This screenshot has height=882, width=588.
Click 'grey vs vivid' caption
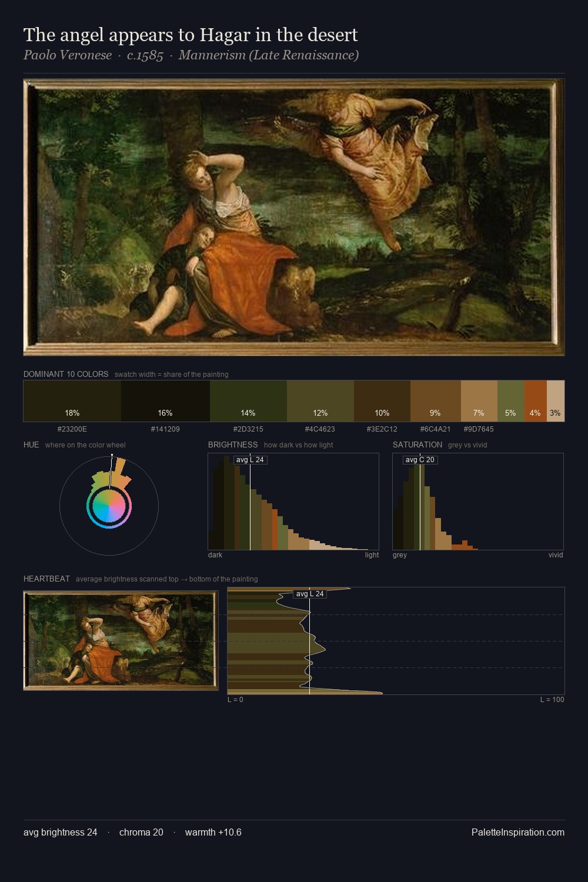click(467, 445)
